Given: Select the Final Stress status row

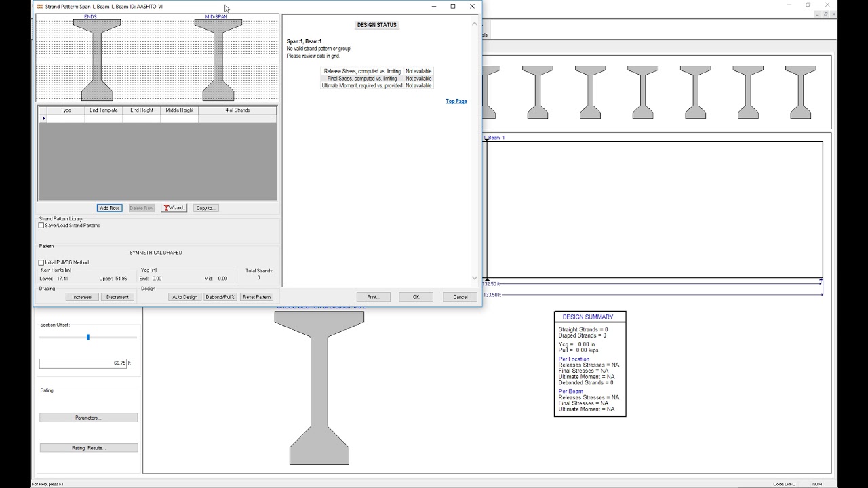Looking at the screenshot, I should [376, 79].
